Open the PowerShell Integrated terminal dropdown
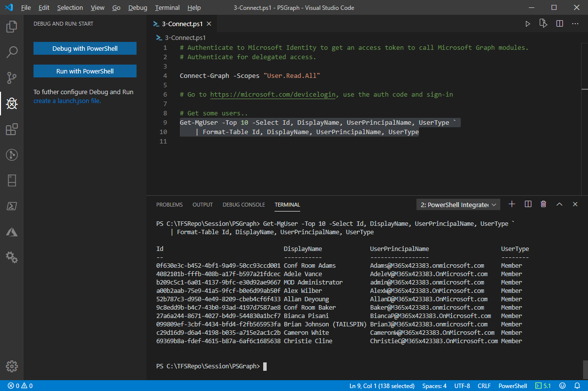Viewport: 588px width, 391px height. 457,204
